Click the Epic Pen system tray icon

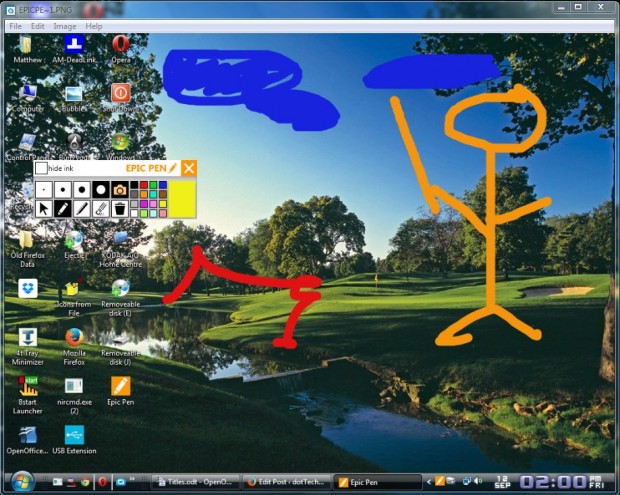pos(439,481)
